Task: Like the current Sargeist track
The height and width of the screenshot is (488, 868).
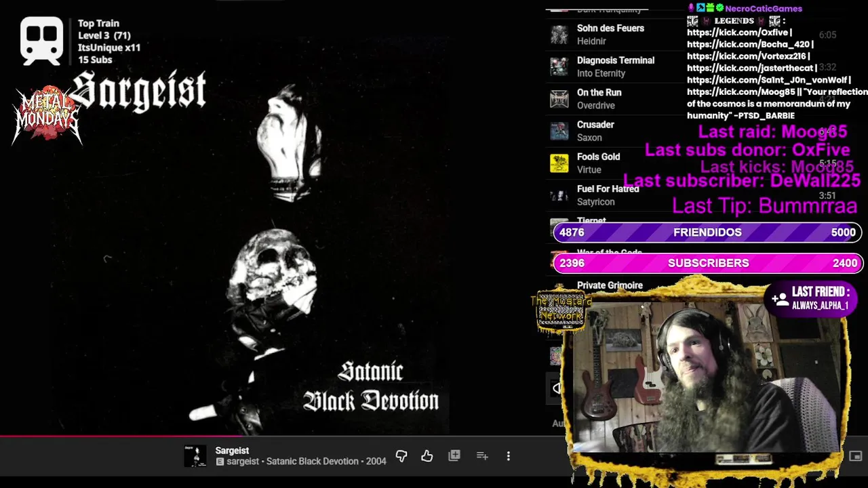Action: coord(427,456)
